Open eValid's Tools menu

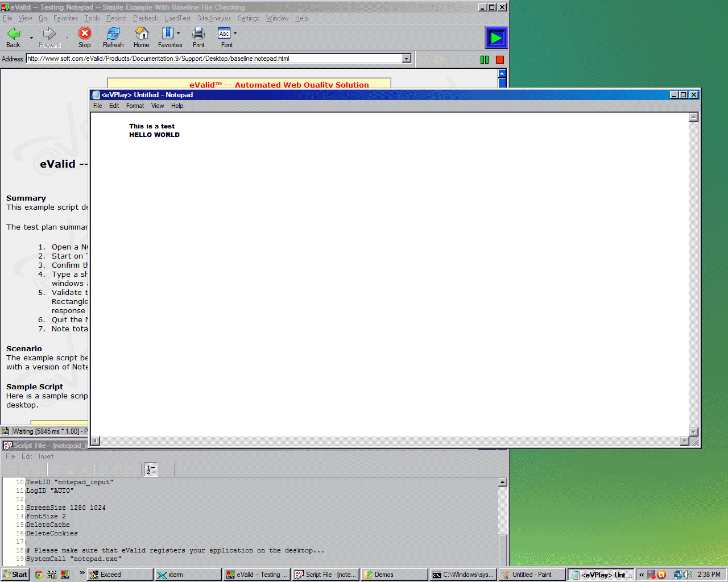click(92, 18)
